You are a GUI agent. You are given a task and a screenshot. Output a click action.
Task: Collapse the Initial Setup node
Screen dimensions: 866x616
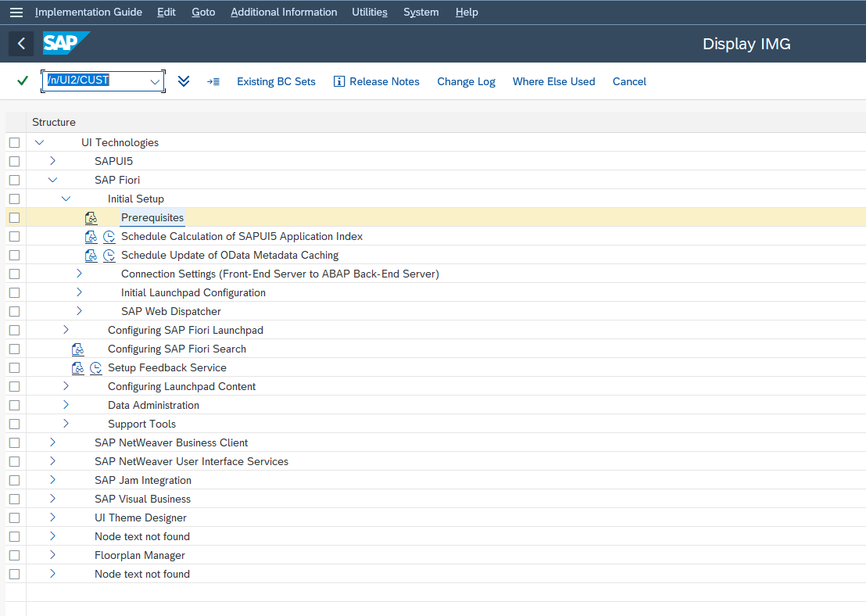(66, 199)
